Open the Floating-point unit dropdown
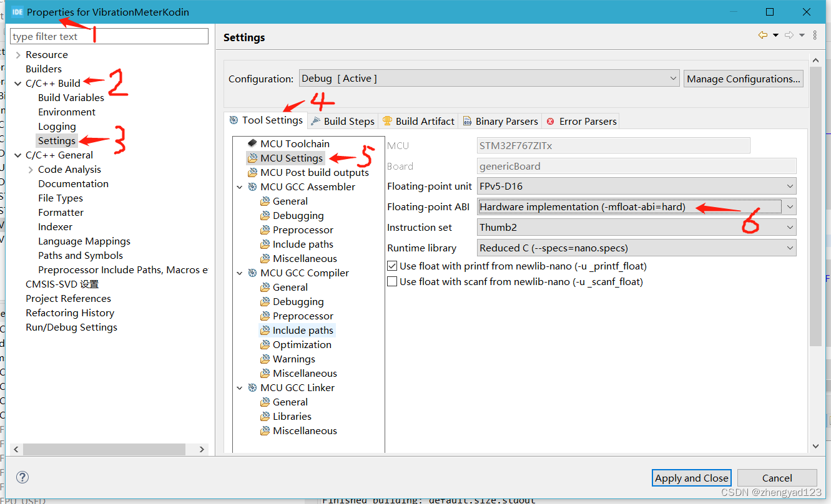The height and width of the screenshot is (504, 831). tap(637, 186)
